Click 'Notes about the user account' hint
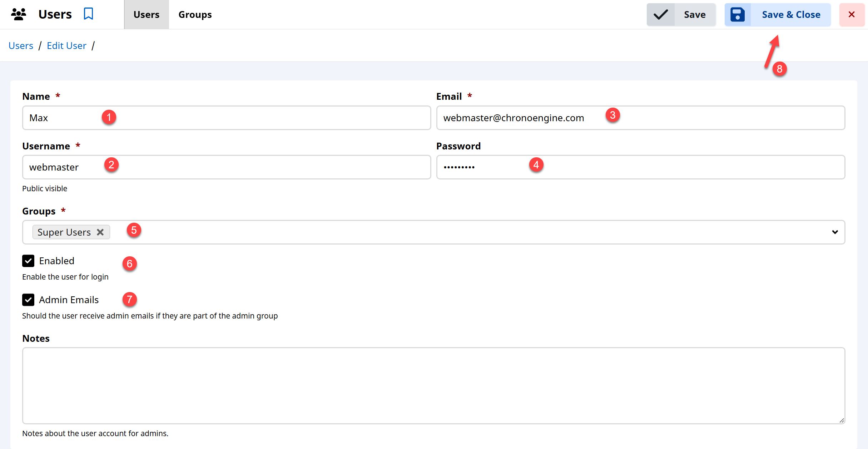868x449 pixels. pos(95,433)
